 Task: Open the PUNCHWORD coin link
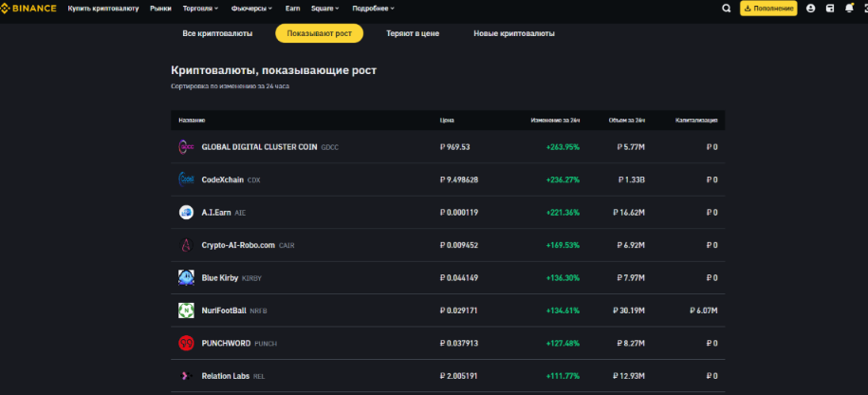coord(226,344)
